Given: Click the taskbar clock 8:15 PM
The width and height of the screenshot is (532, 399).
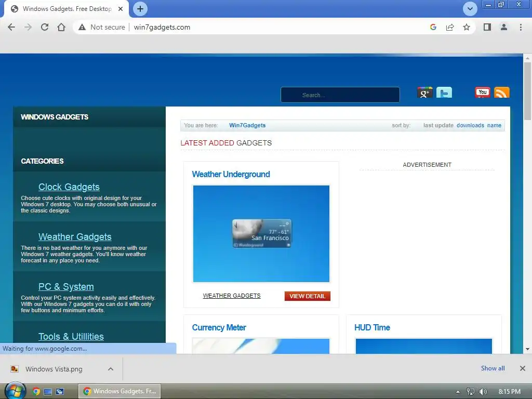Looking at the screenshot, I should (x=509, y=392).
